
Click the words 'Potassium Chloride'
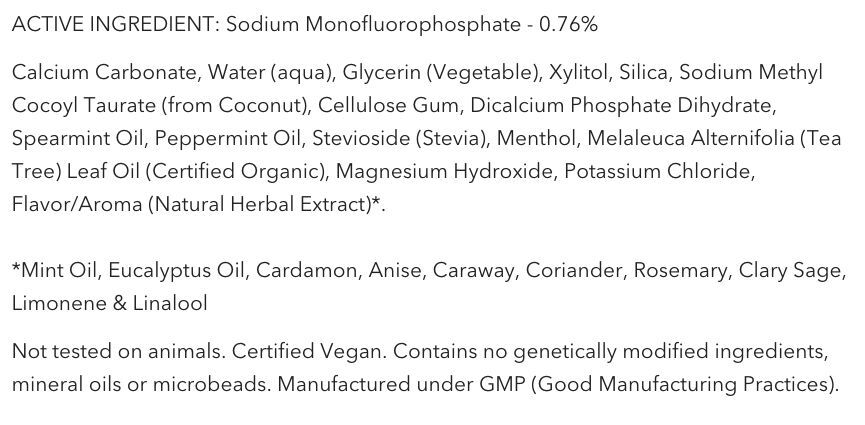tap(657, 172)
